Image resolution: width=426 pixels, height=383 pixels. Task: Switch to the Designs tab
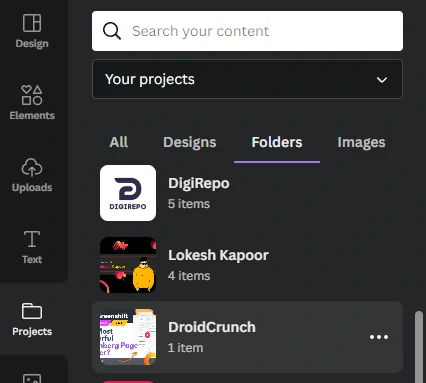[190, 142]
